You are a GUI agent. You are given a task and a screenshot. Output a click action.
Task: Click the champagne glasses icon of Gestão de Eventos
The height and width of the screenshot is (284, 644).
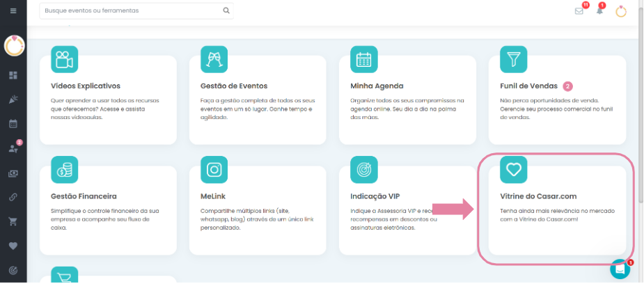pyautogui.click(x=214, y=59)
